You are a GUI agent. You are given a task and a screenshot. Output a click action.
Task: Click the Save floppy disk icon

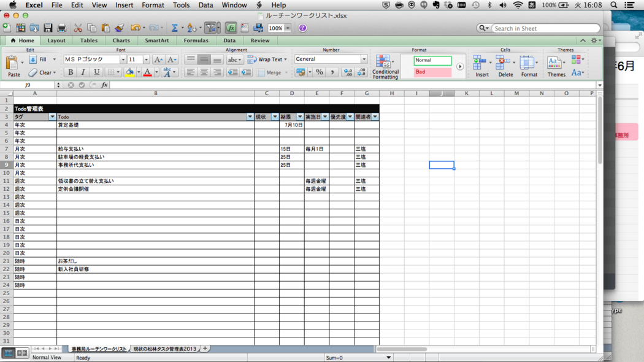tap(48, 28)
